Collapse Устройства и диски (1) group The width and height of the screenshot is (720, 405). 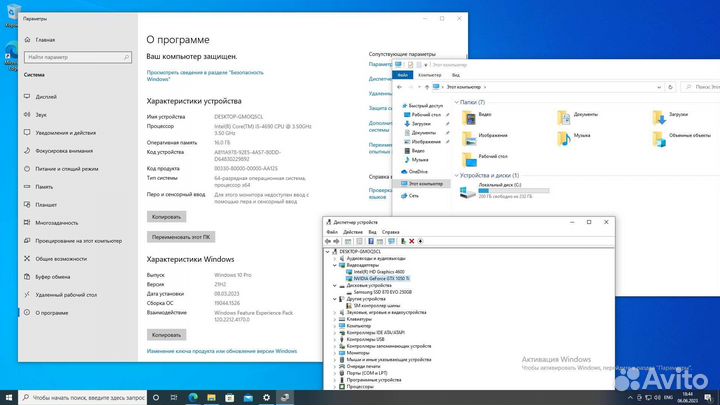click(456, 175)
